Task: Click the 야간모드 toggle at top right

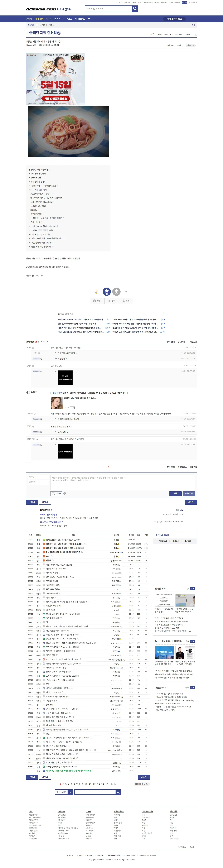Action: pyautogui.click(x=193, y=2)
